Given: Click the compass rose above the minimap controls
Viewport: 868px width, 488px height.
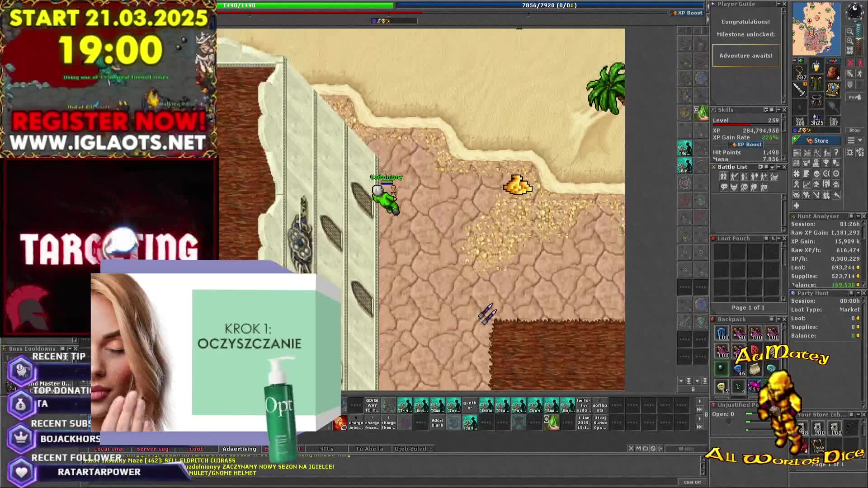Looking at the screenshot, I should (854, 12).
